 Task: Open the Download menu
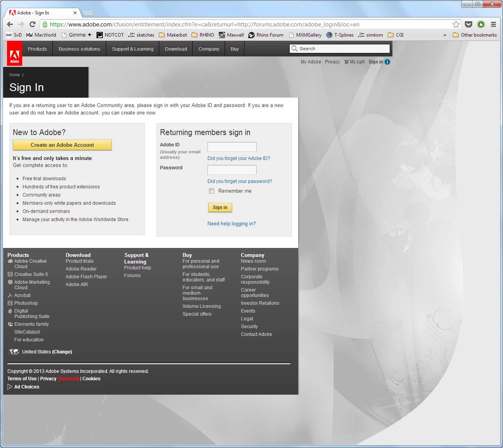click(176, 49)
